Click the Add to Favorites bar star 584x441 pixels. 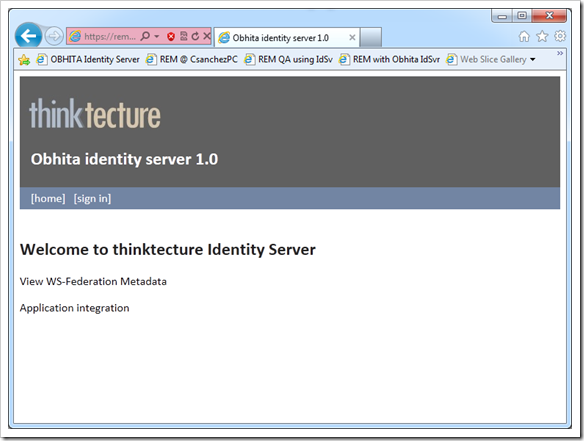(x=24, y=60)
